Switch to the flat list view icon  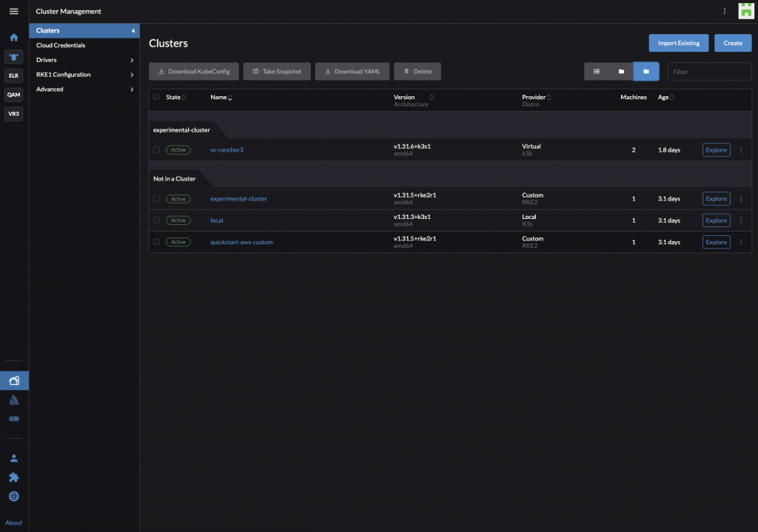point(597,72)
